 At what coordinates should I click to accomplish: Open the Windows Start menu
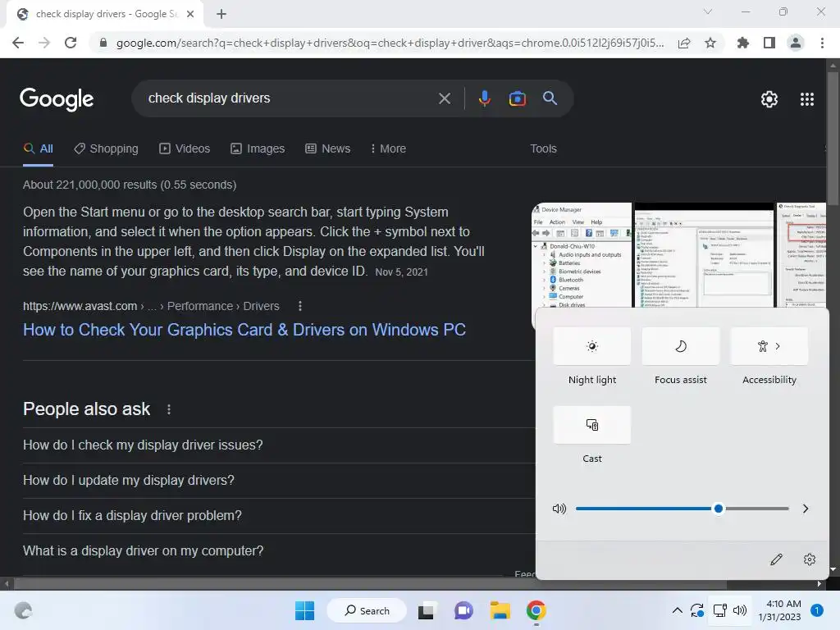tap(305, 610)
